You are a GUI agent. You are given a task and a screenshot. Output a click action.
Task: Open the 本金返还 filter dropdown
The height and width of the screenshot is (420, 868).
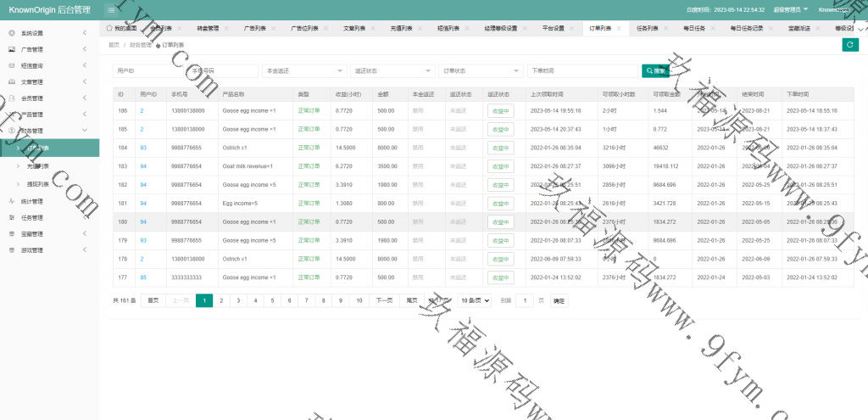pyautogui.click(x=303, y=71)
